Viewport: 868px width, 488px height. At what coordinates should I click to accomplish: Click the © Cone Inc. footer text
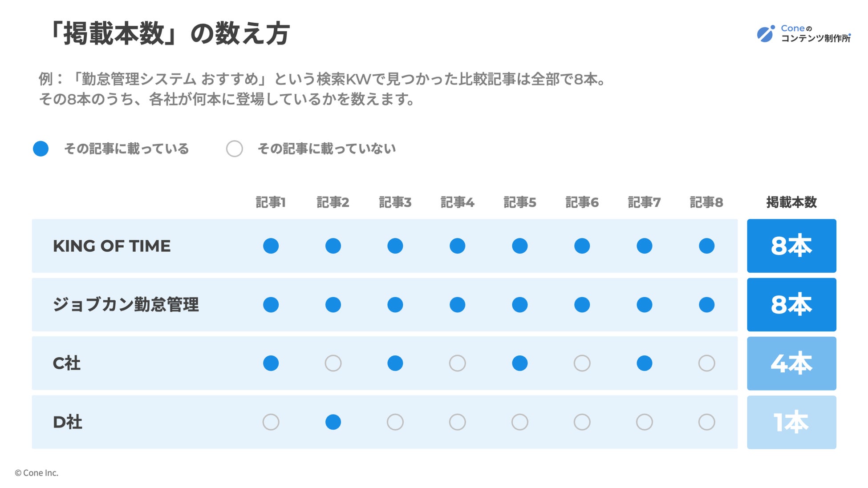click(37, 473)
